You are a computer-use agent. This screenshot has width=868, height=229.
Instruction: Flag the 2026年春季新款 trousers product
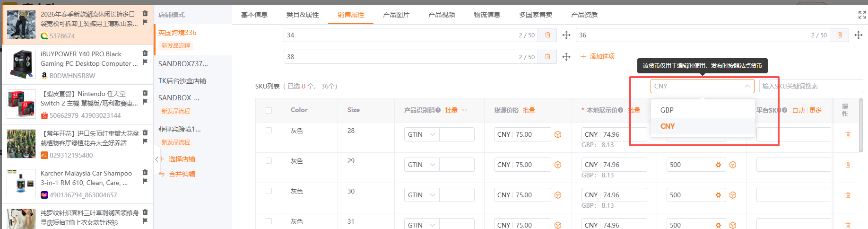[145, 22]
